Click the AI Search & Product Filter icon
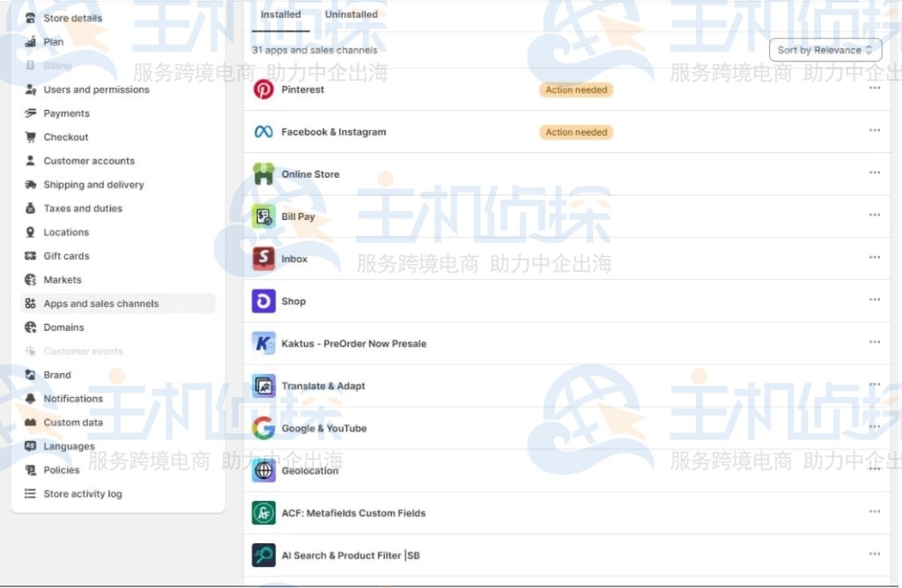Image resolution: width=902 pixels, height=588 pixels. click(263, 555)
